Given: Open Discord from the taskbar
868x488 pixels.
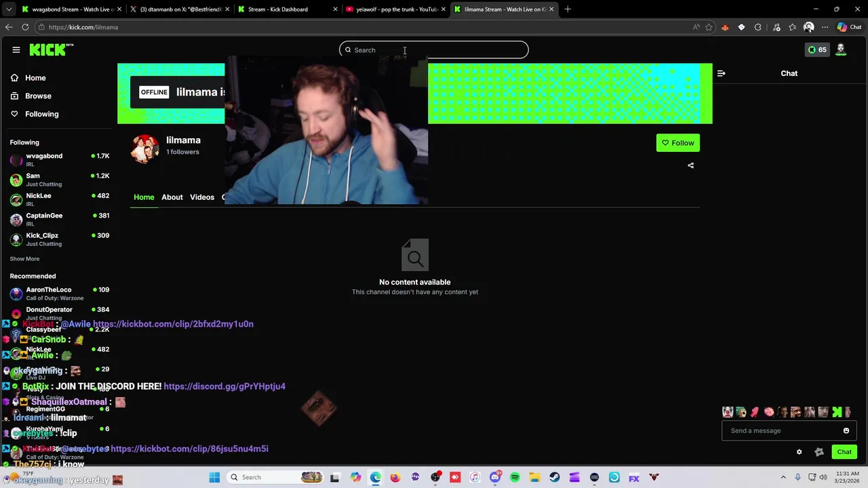Looking at the screenshot, I should click(x=495, y=477).
